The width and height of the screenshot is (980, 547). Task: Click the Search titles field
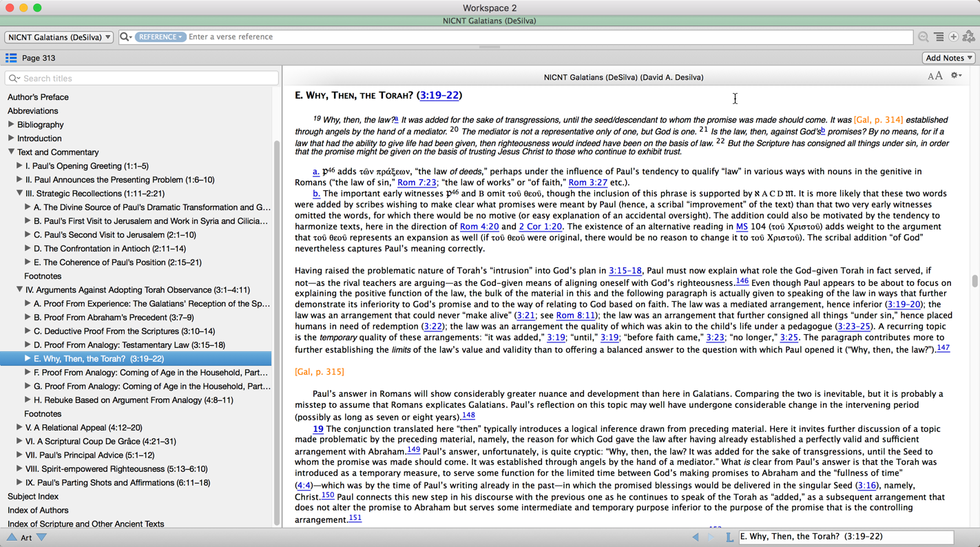tap(142, 79)
